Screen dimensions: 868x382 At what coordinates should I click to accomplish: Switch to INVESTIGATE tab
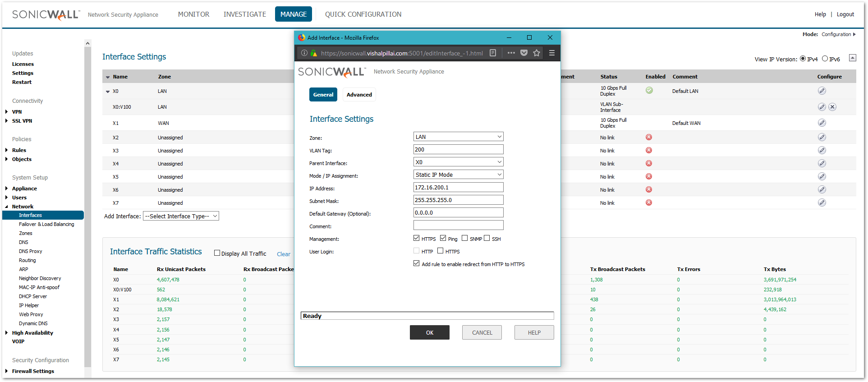(x=245, y=14)
